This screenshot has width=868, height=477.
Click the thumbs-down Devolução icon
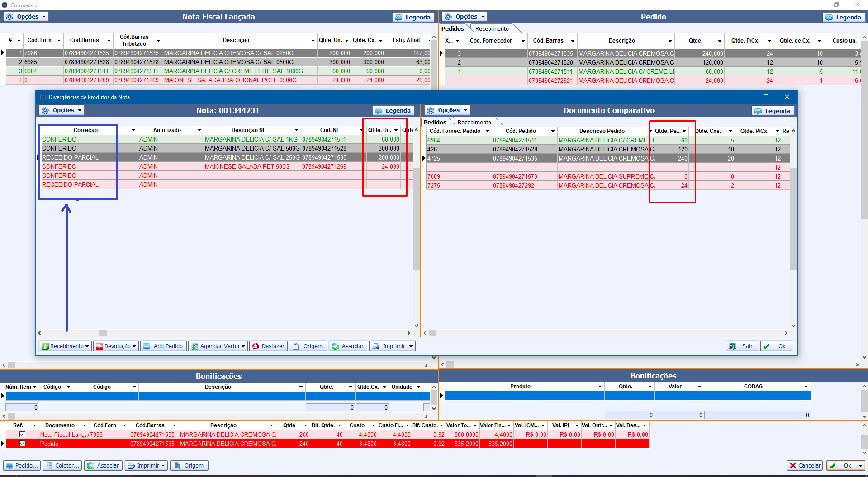click(100, 346)
